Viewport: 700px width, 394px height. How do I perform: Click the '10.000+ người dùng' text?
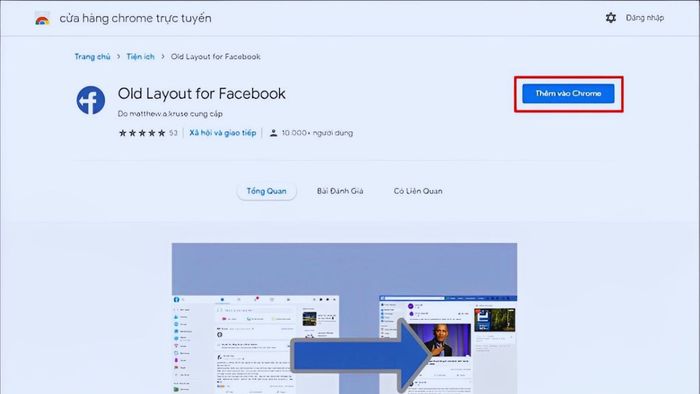[317, 133]
